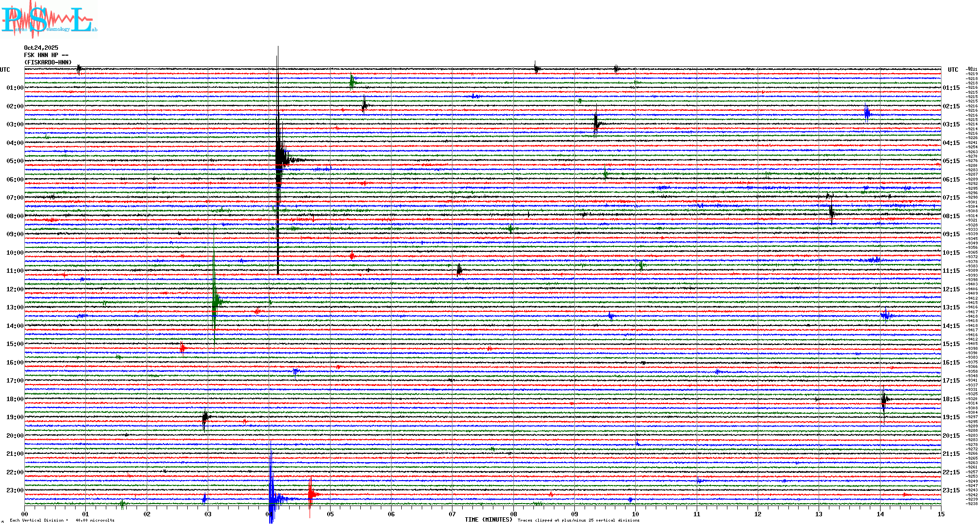Screen dimensions: 980x527
Task: Click the vertical division 40.00 microvolts note
Action: (62, 520)
